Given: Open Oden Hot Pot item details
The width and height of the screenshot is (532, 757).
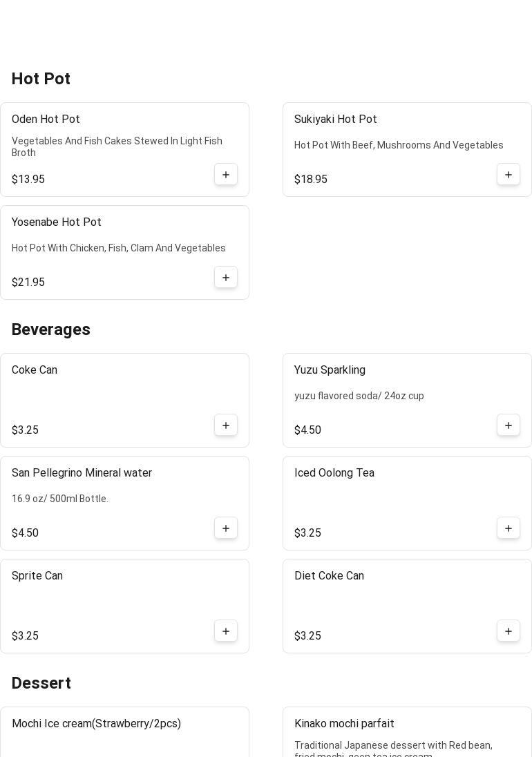Looking at the screenshot, I should 46,119.
